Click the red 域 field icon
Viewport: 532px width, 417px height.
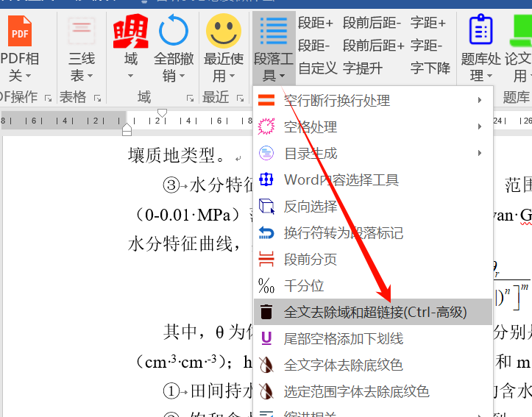(131, 31)
